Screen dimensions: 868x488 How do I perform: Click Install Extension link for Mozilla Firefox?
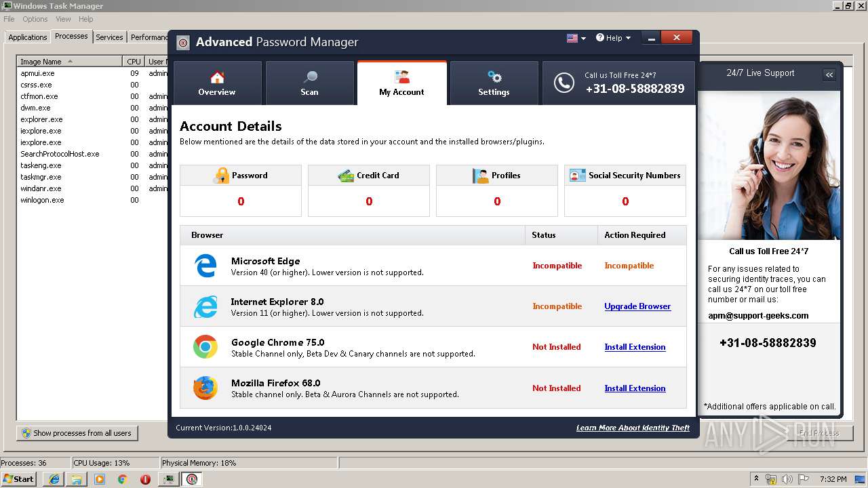(635, 388)
